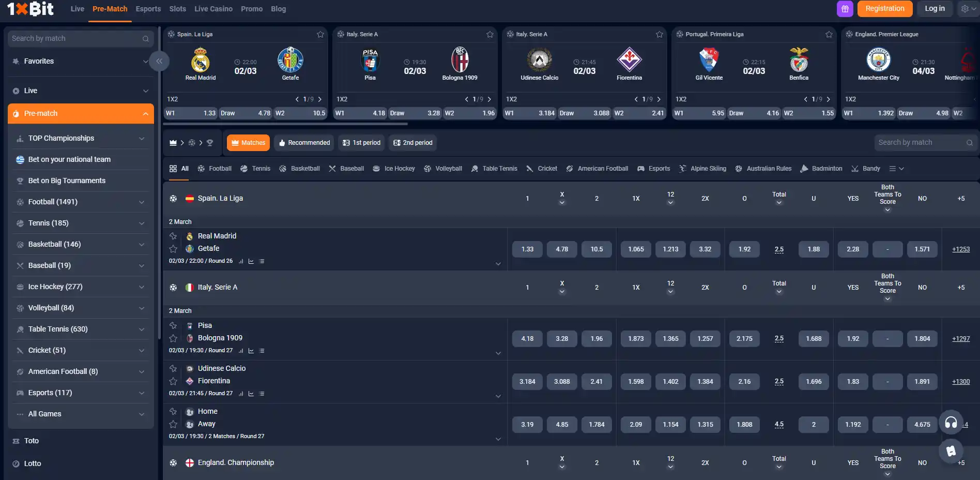980x480 pixels.
Task: Select Bandy sport filter
Action: click(x=866, y=169)
